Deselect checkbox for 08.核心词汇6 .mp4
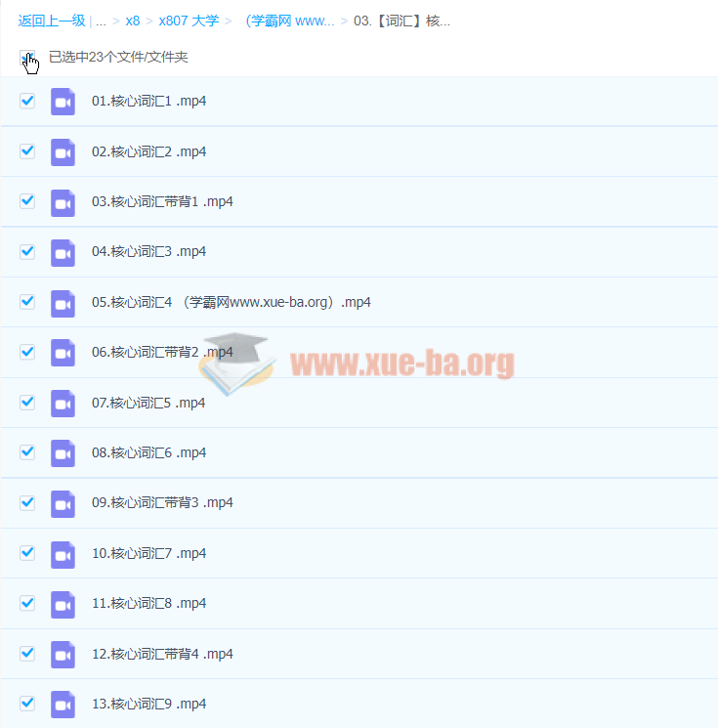 pos(27,452)
